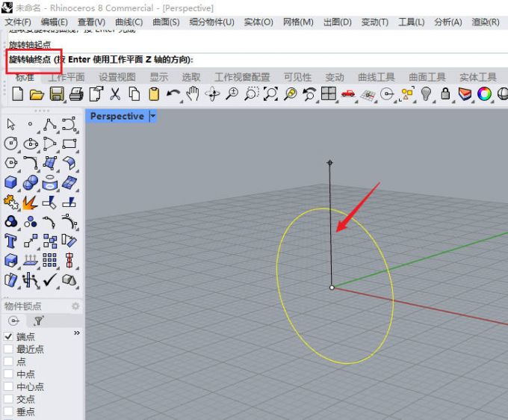The width and height of the screenshot is (508, 420).
Task: Switch to the 曲线工具 toolbar tab
Action: coord(376,77)
